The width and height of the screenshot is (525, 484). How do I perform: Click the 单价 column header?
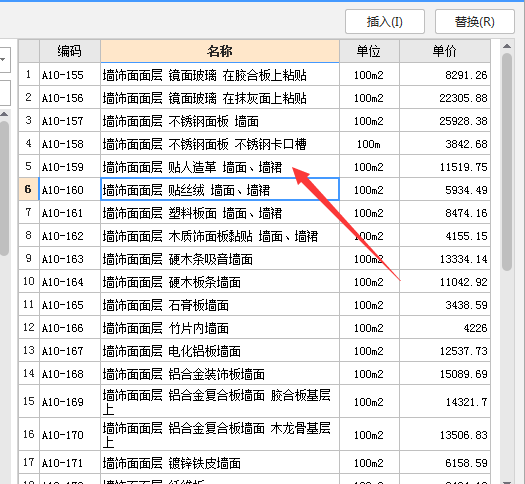pos(445,51)
